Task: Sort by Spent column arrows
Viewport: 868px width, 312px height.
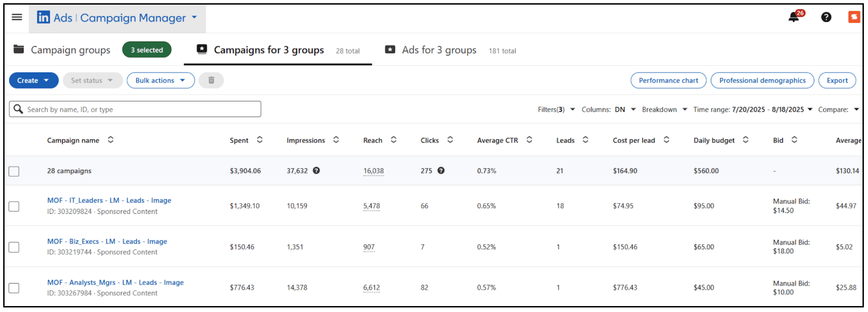Action: tap(259, 139)
